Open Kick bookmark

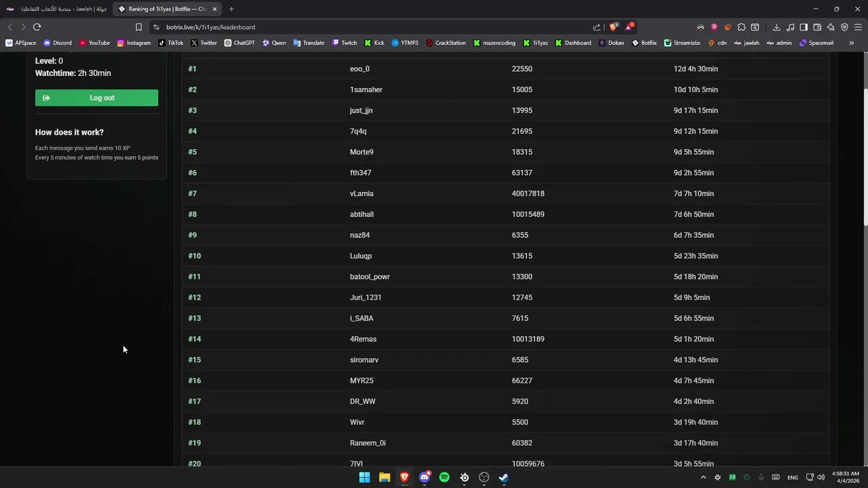tap(374, 43)
